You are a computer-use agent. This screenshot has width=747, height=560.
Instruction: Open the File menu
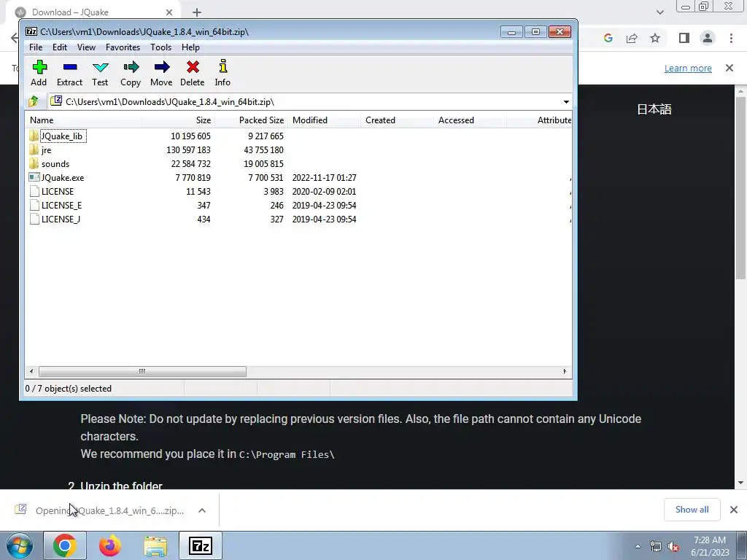pos(36,47)
